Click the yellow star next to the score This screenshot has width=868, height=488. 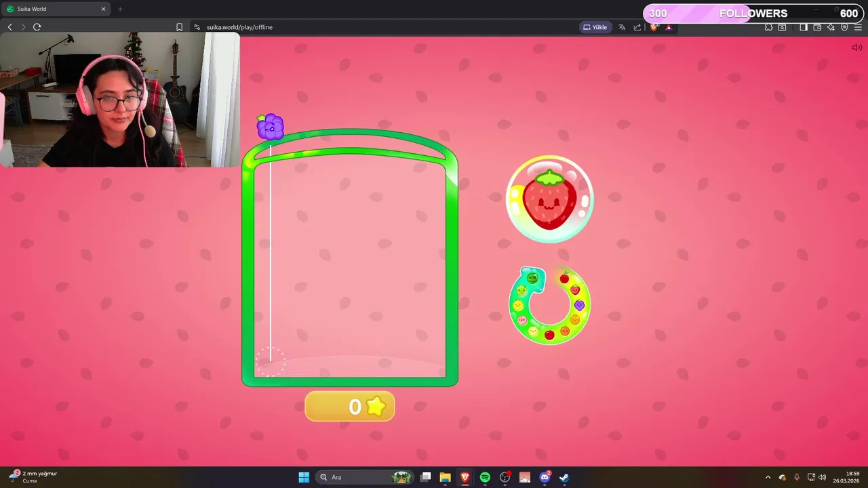pyautogui.click(x=376, y=406)
